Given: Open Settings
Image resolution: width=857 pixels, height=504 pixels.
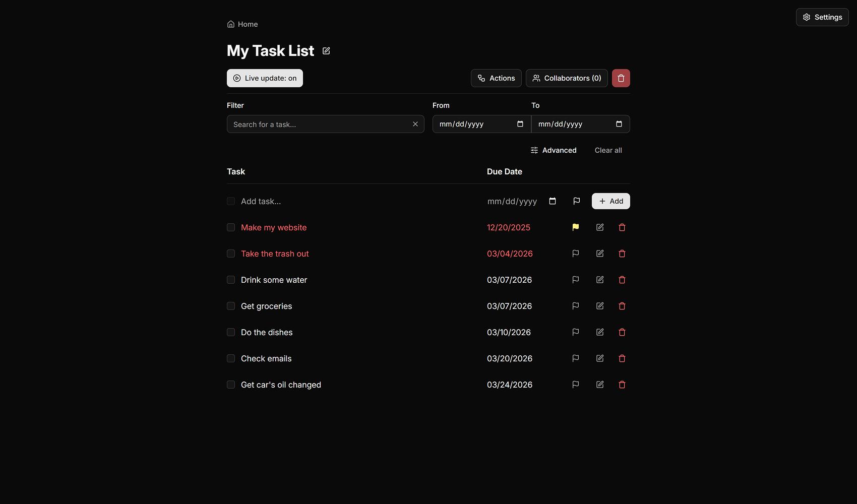Looking at the screenshot, I should (822, 17).
